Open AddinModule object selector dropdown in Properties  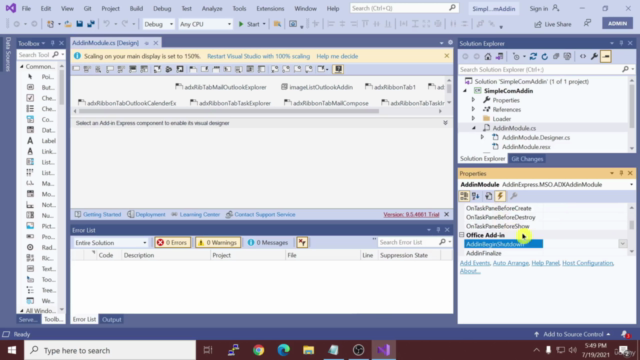pyautogui.click(x=631, y=184)
